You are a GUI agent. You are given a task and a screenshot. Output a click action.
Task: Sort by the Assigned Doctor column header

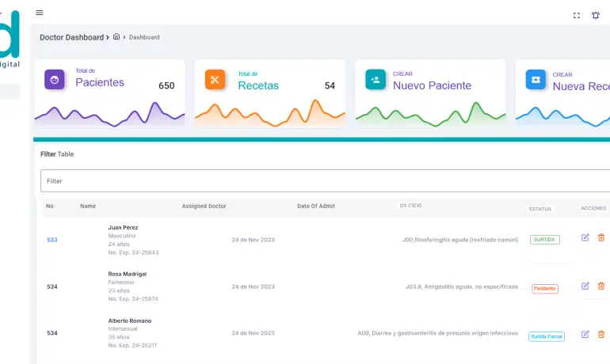pyautogui.click(x=204, y=207)
